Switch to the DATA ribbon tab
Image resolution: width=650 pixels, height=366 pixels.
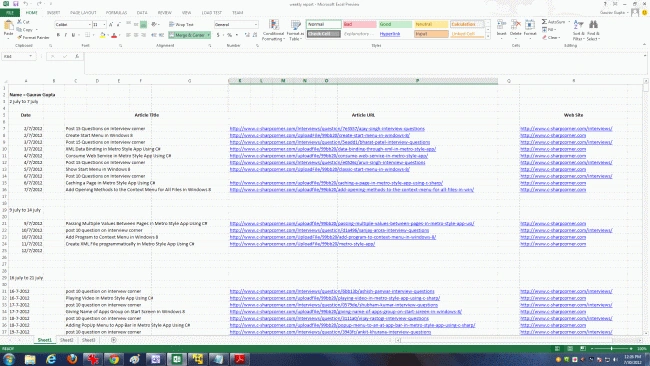[x=142, y=12]
